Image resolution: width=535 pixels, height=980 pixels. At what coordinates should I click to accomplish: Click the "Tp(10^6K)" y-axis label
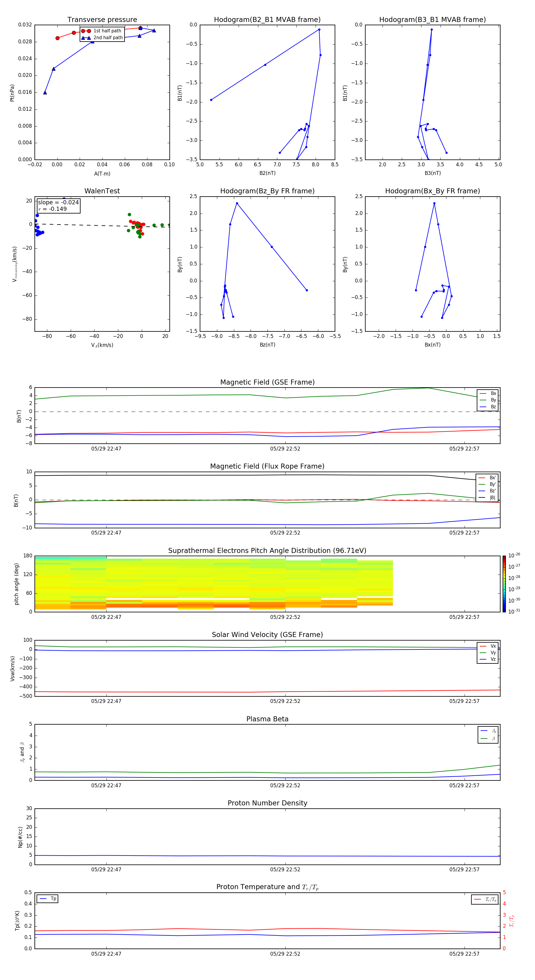[x=17, y=921]
